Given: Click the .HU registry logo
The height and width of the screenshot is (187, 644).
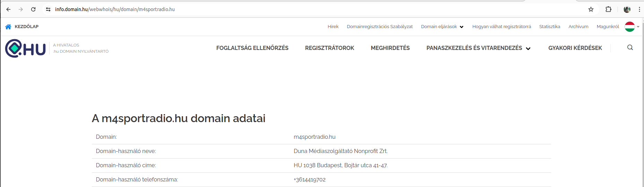Looking at the screenshot, I should (x=25, y=48).
